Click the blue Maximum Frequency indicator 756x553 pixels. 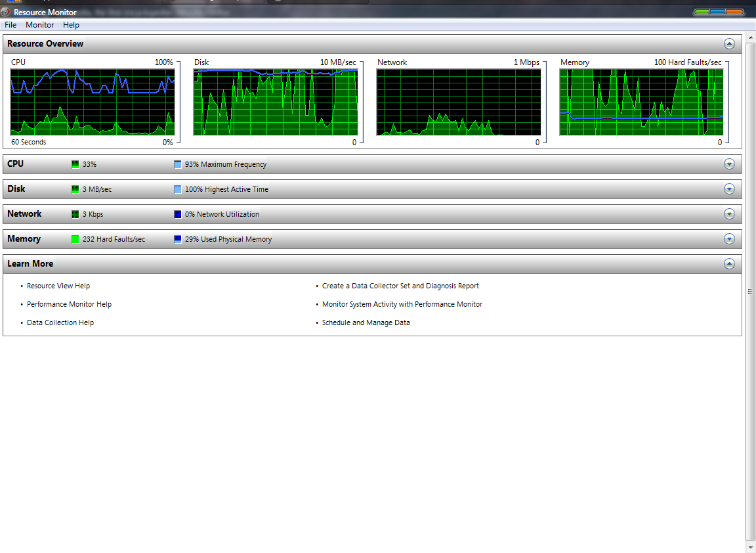177,164
